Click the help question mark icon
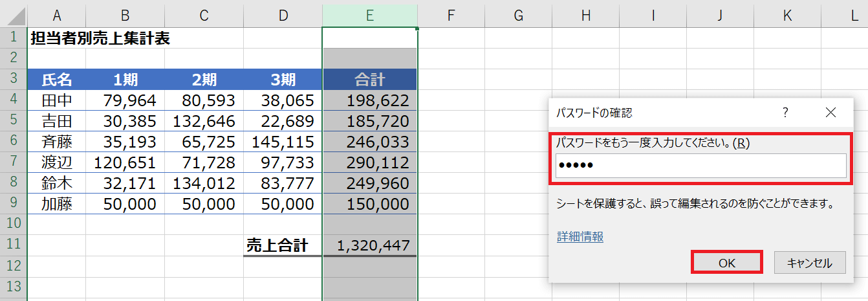The width and height of the screenshot is (868, 301). coord(785,113)
